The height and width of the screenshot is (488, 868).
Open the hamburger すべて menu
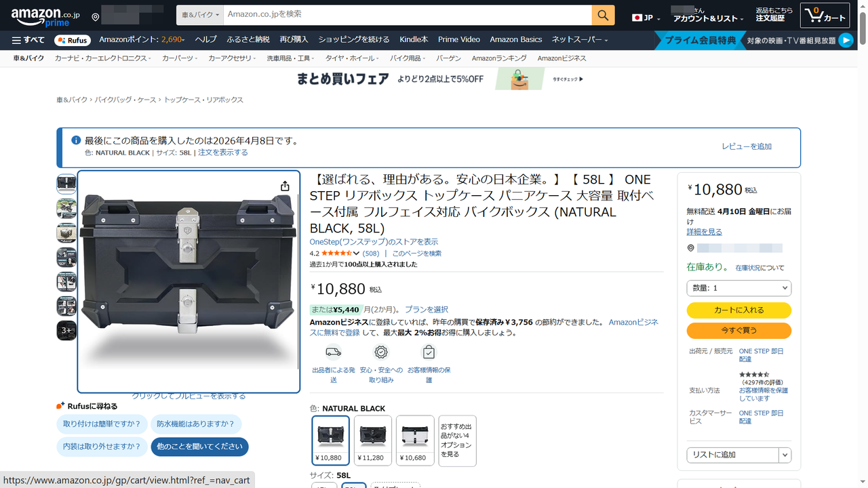pos(28,40)
